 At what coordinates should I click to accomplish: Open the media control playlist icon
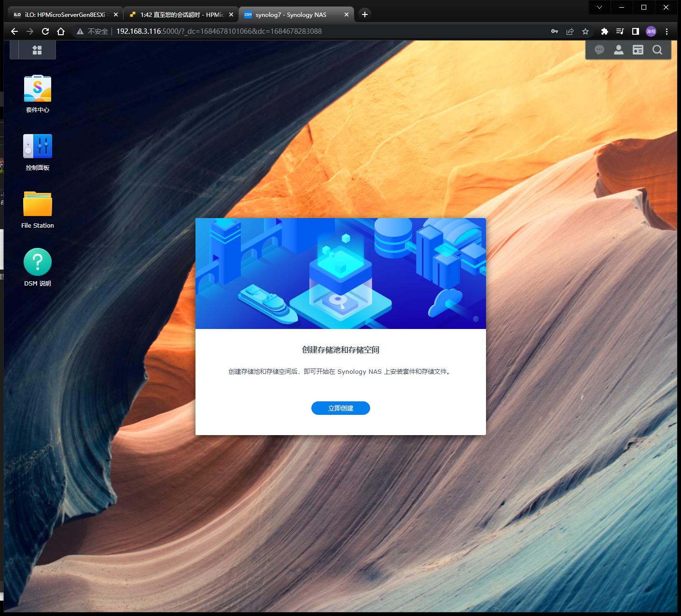pyautogui.click(x=620, y=31)
